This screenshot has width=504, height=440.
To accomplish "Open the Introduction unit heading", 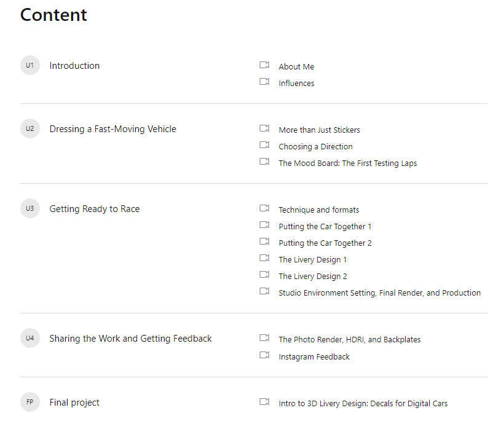I will 74,66.
